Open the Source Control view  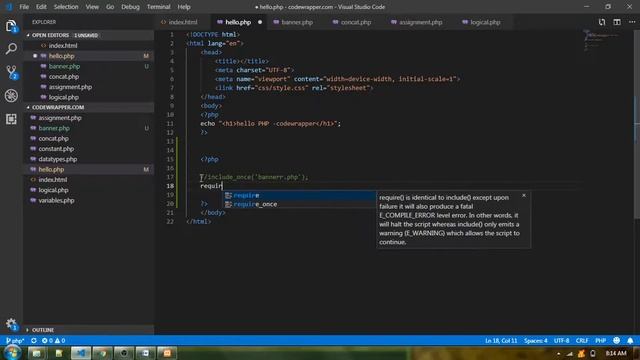click(11, 72)
